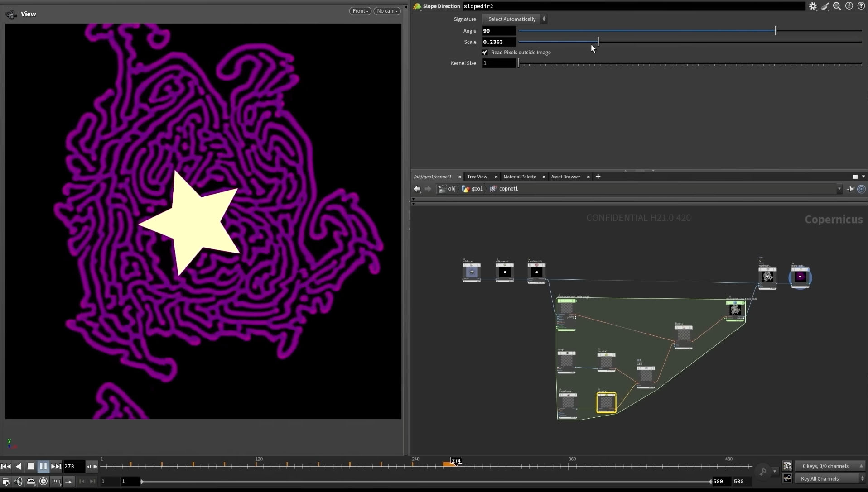
Task: Open the parameter gear settings icon
Action: (813, 6)
